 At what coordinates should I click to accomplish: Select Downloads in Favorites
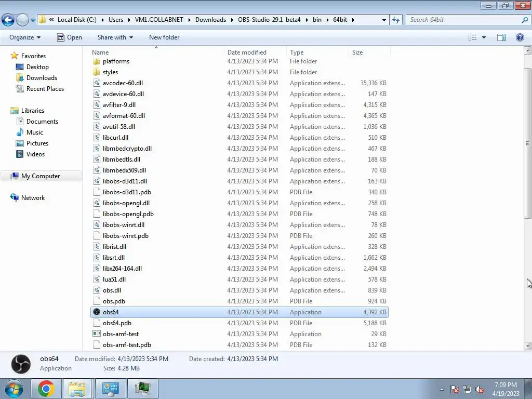42,78
